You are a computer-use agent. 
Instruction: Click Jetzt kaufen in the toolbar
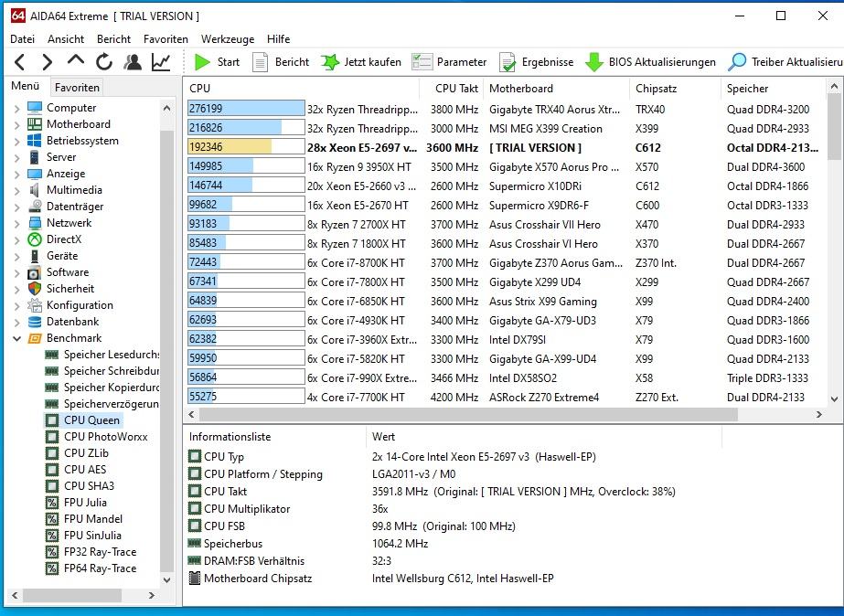(361, 62)
